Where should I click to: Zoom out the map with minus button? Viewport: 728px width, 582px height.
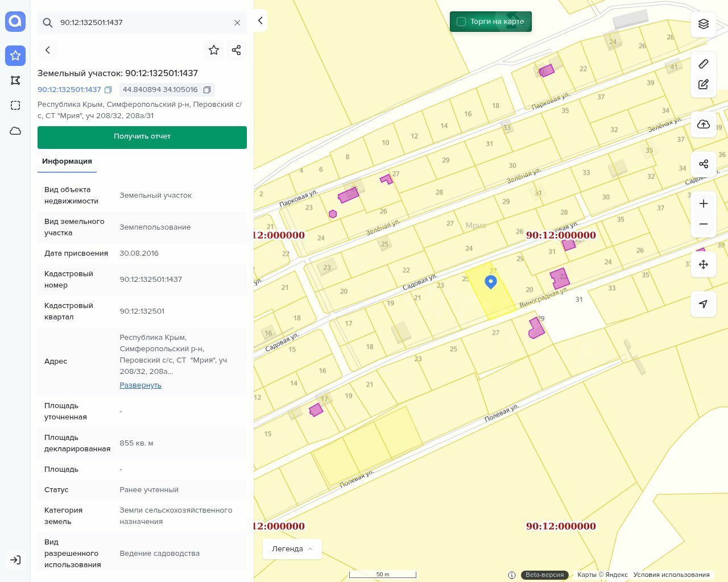pos(704,224)
